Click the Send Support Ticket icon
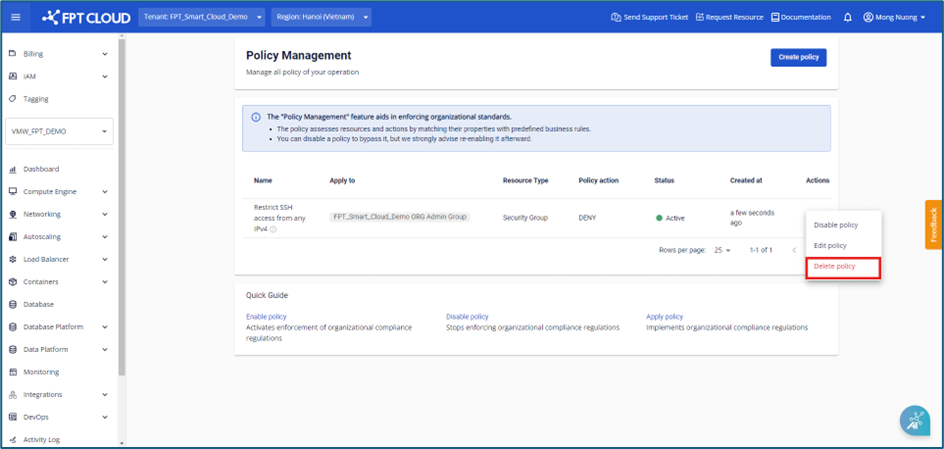 pyautogui.click(x=616, y=17)
